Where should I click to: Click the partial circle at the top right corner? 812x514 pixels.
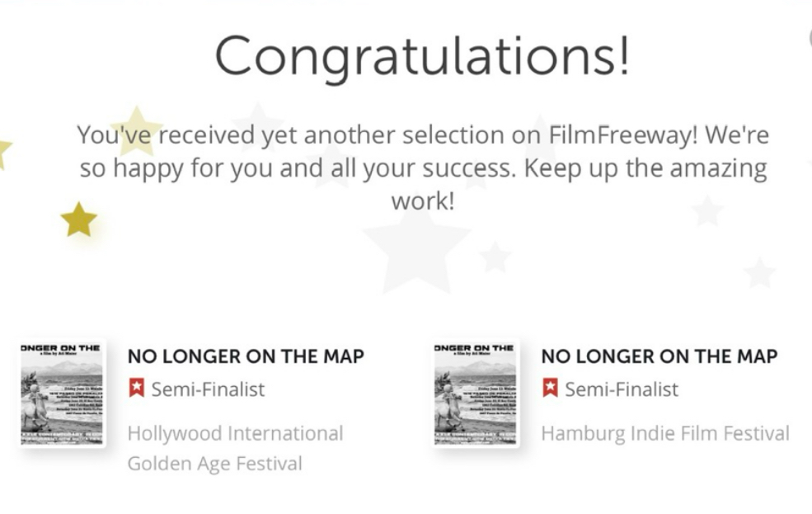tap(808, 36)
